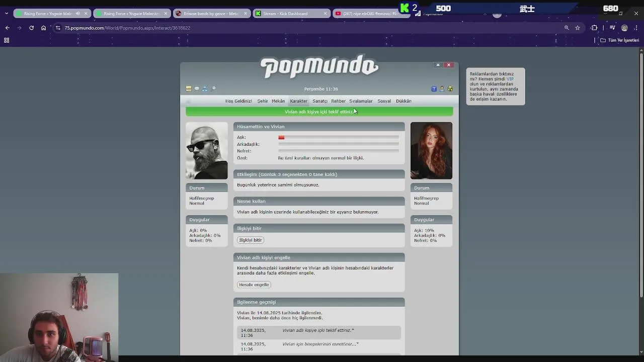Open the browser three-dot menu
Viewport: 644px width, 362px height.
click(636, 28)
